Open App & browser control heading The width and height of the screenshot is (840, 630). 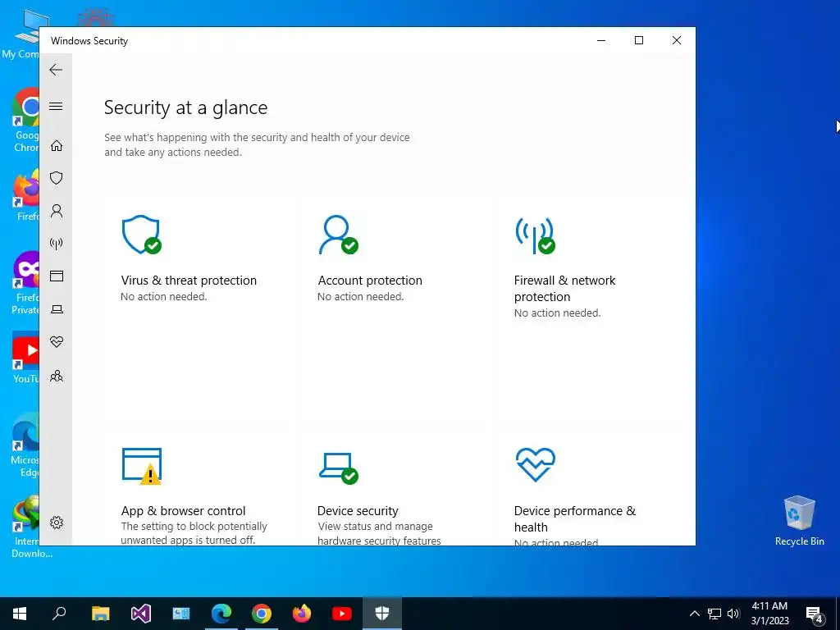[x=183, y=510]
